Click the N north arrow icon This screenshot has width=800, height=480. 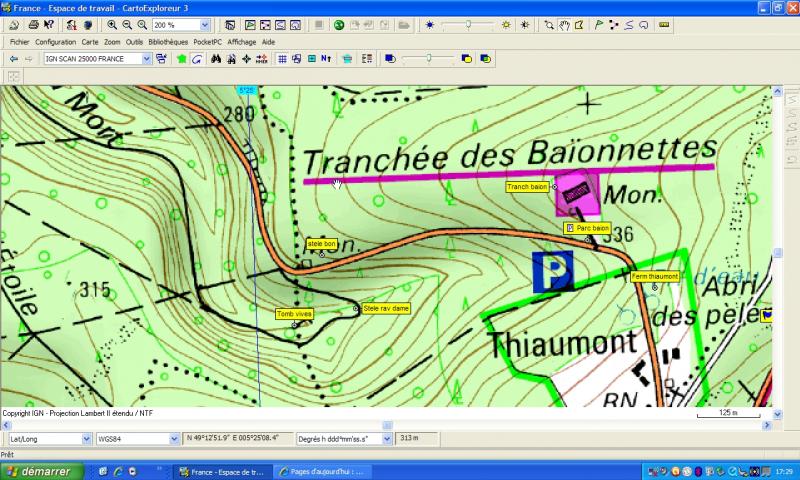(x=326, y=59)
